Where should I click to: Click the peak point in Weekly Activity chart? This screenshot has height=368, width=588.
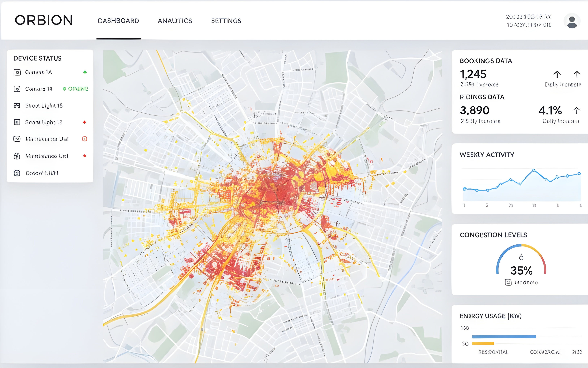[533, 170]
